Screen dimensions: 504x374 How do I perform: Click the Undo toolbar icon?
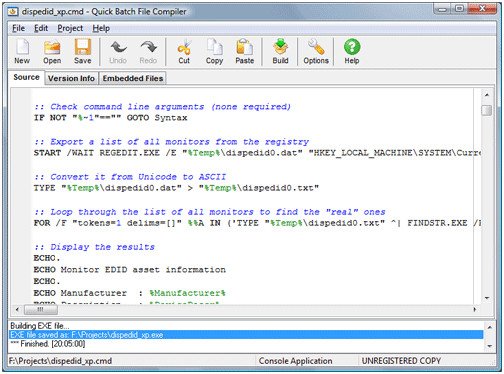pos(118,52)
